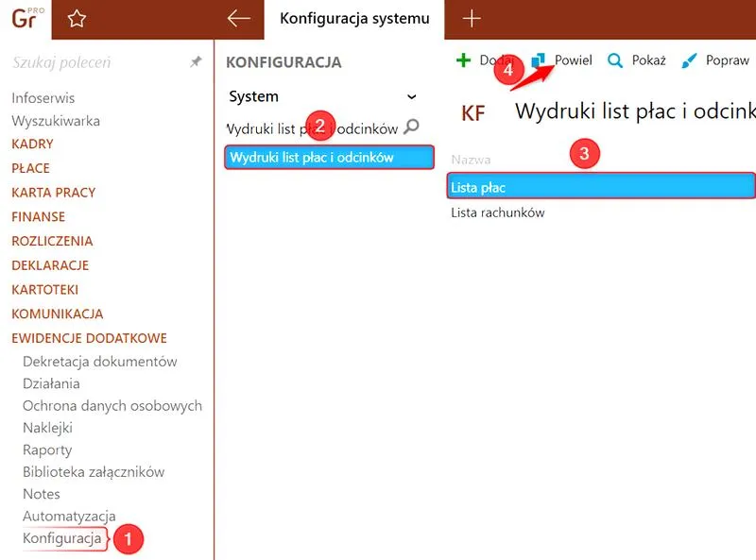This screenshot has width=756, height=560.
Task: Click the back arrow in the title bar
Action: pyautogui.click(x=237, y=19)
